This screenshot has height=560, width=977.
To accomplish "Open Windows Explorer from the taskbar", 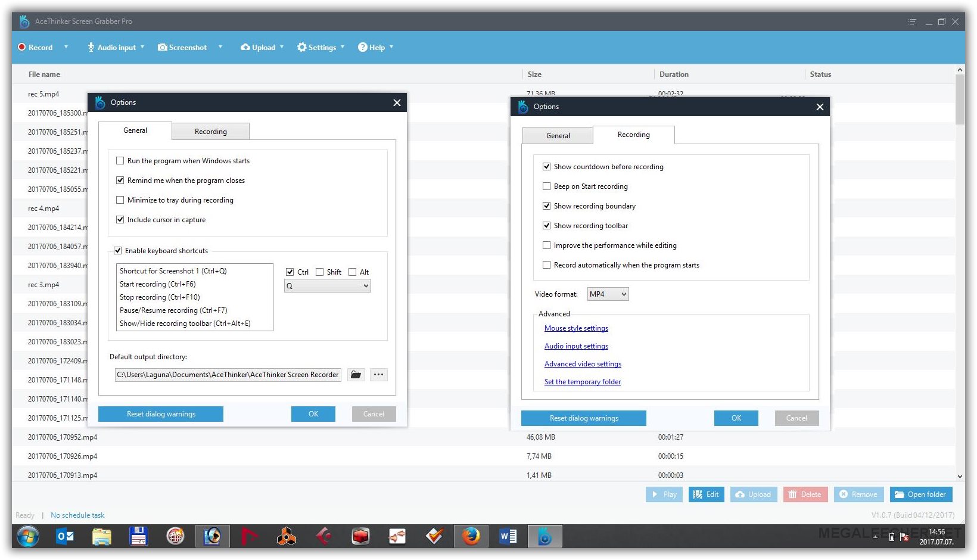I will (102, 537).
